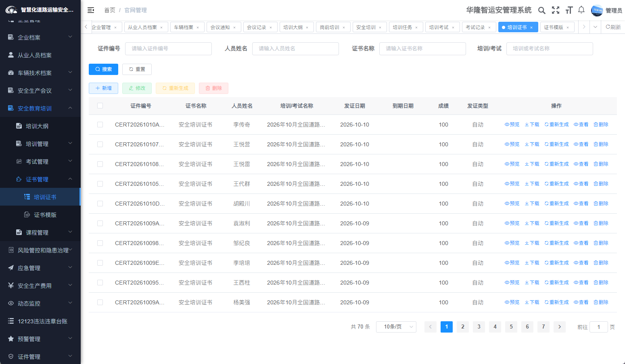Open the search magnifier in the header
This screenshot has width=625, height=364.
point(542,10)
